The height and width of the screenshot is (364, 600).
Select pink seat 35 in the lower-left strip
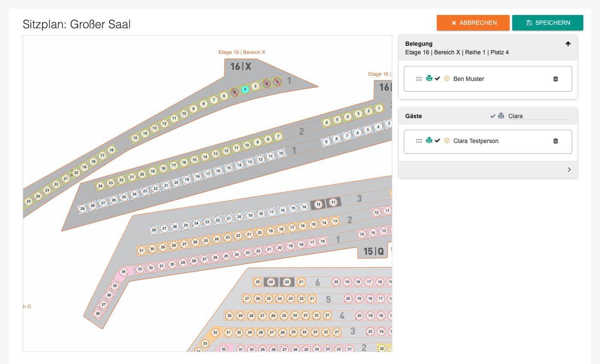tap(115, 286)
